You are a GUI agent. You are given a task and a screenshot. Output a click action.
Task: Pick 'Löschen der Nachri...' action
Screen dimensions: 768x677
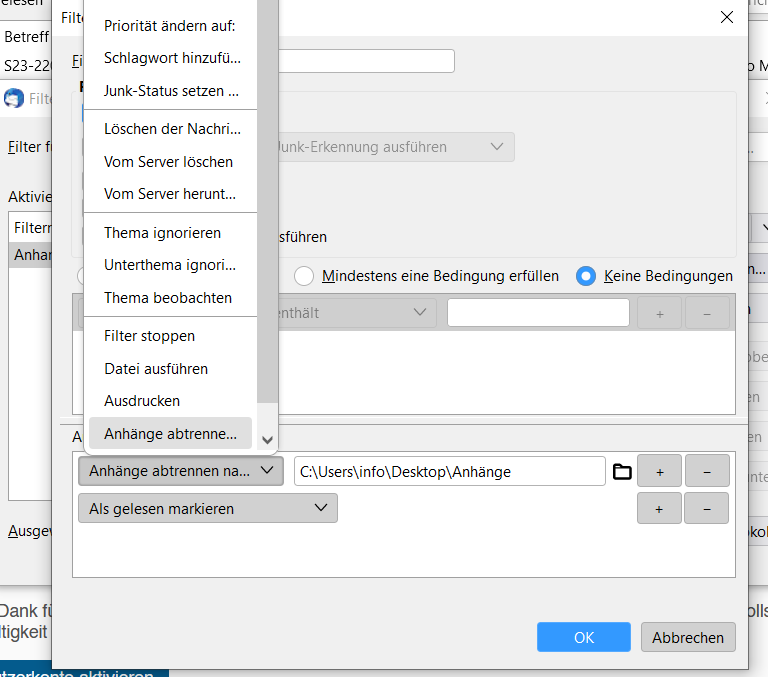pos(170,129)
